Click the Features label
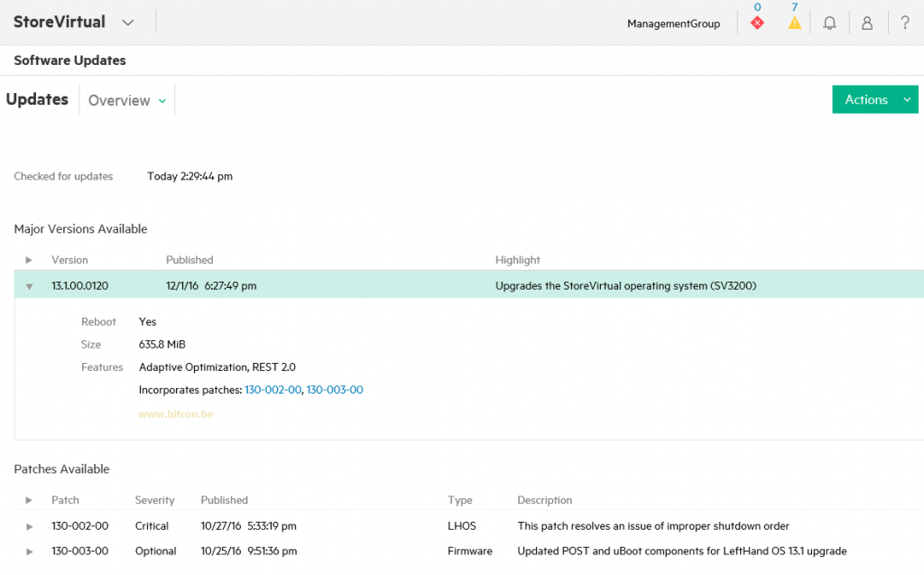The image size is (924, 575). point(102,367)
